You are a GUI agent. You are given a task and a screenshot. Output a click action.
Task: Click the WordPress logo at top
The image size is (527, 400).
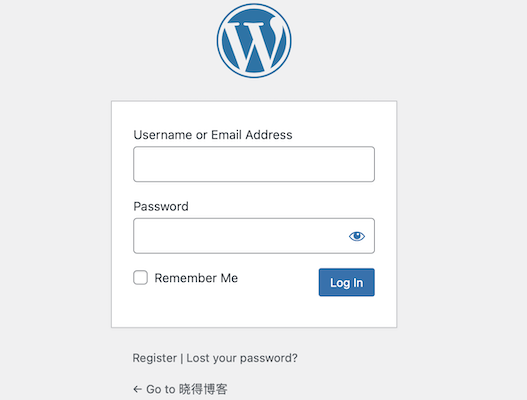[254, 41]
